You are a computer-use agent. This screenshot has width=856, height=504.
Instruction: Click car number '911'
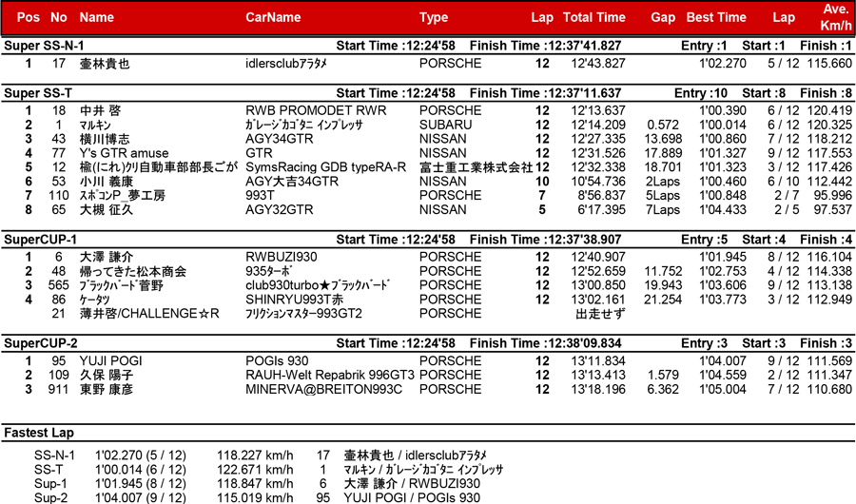(58, 390)
